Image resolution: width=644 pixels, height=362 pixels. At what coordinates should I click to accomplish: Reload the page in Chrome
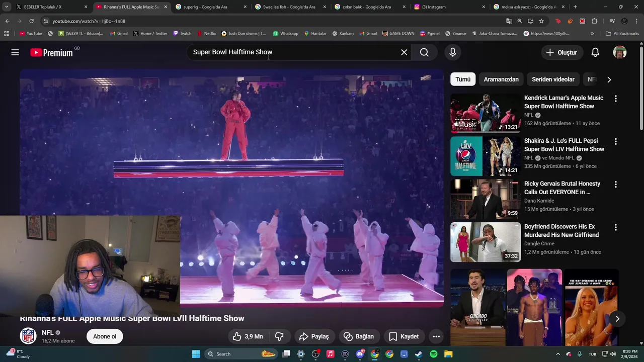pos(31,21)
